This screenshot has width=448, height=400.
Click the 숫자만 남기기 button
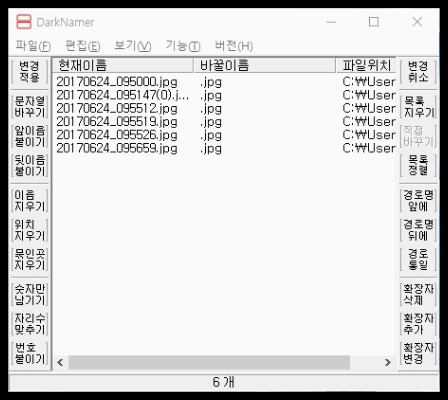coord(30,294)
